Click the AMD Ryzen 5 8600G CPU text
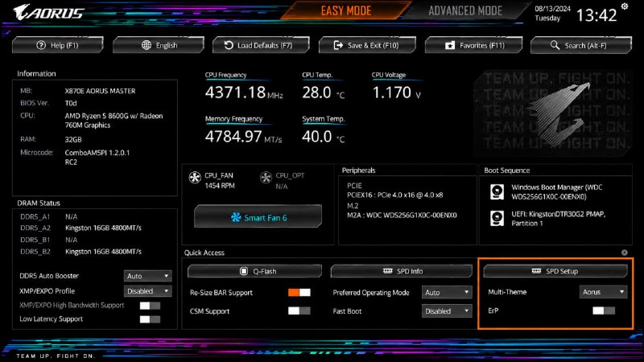 [x=114, y=120]
